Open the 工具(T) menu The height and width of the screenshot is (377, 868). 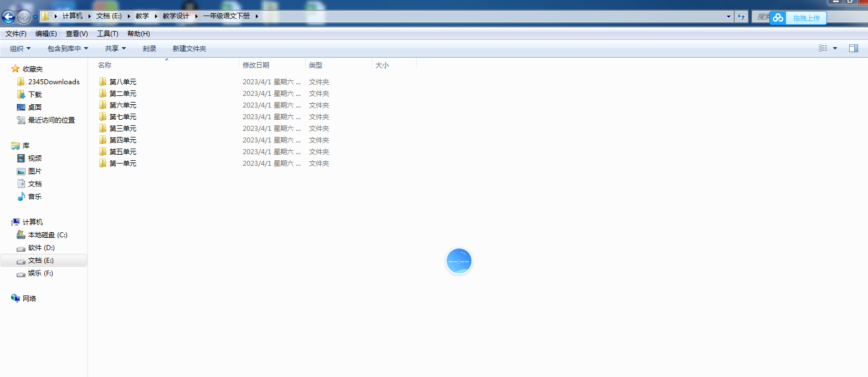[107, 34]
